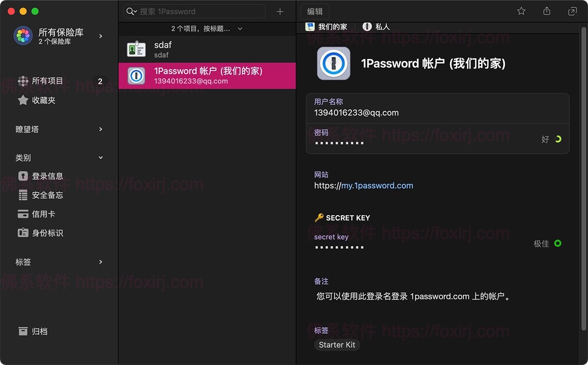The image size is (588, 365).
Task: Click the share icon in toolbar
Action: pos(547,11)
